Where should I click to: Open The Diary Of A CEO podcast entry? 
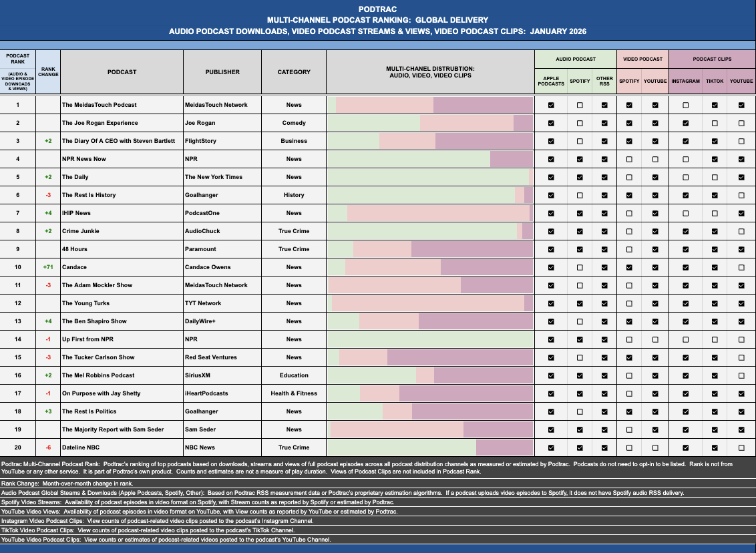(x=118, y=141)
